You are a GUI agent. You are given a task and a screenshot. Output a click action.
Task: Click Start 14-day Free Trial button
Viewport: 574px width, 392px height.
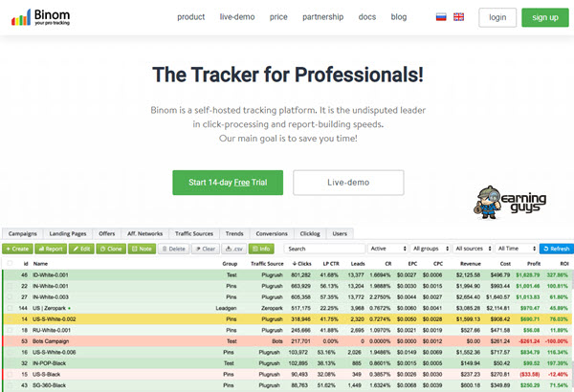coord(228,182)
